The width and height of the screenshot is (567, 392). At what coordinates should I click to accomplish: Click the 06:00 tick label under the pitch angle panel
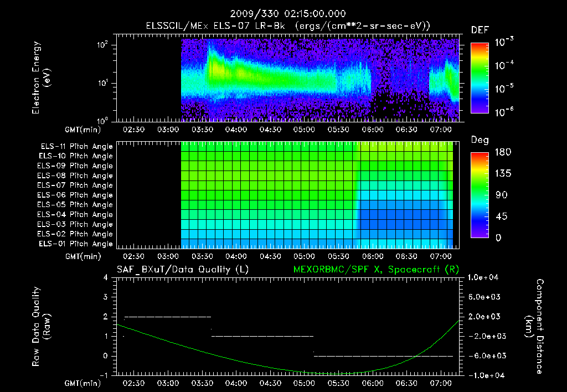pos(373,256)
